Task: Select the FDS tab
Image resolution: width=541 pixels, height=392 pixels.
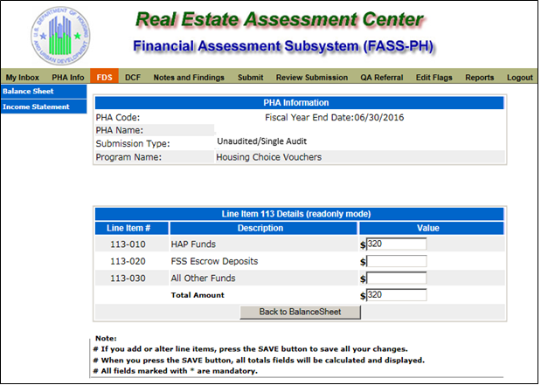Action: (104, 78)
